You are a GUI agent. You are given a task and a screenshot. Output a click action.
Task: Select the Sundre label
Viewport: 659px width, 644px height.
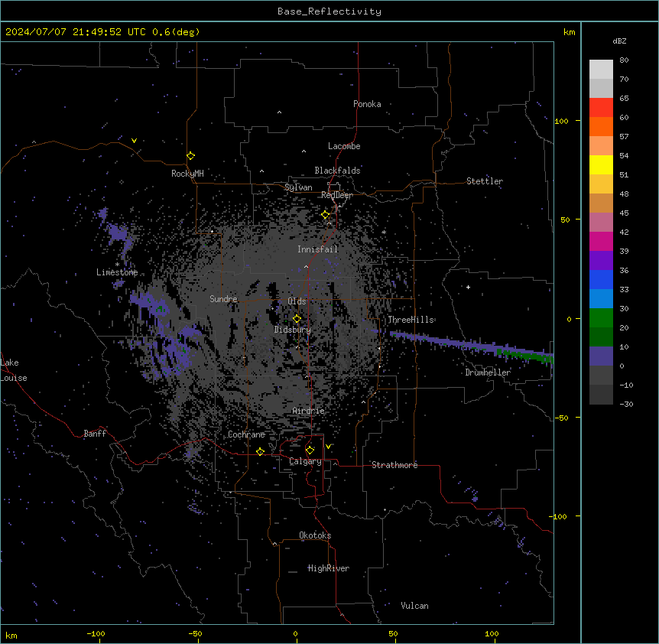(223, 299)
